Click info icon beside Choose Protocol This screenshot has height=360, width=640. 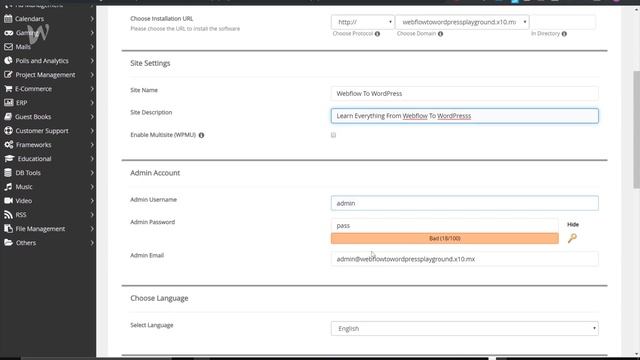(x=377, y=34)
